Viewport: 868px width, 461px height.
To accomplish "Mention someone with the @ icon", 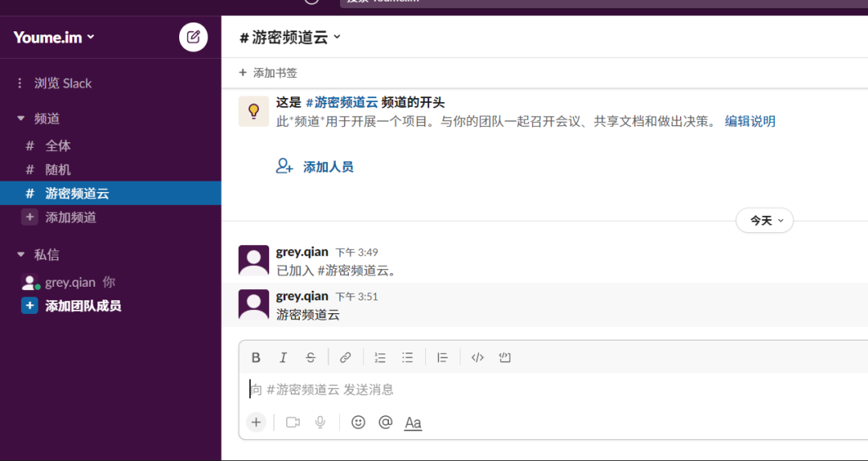I will [385, 422].
